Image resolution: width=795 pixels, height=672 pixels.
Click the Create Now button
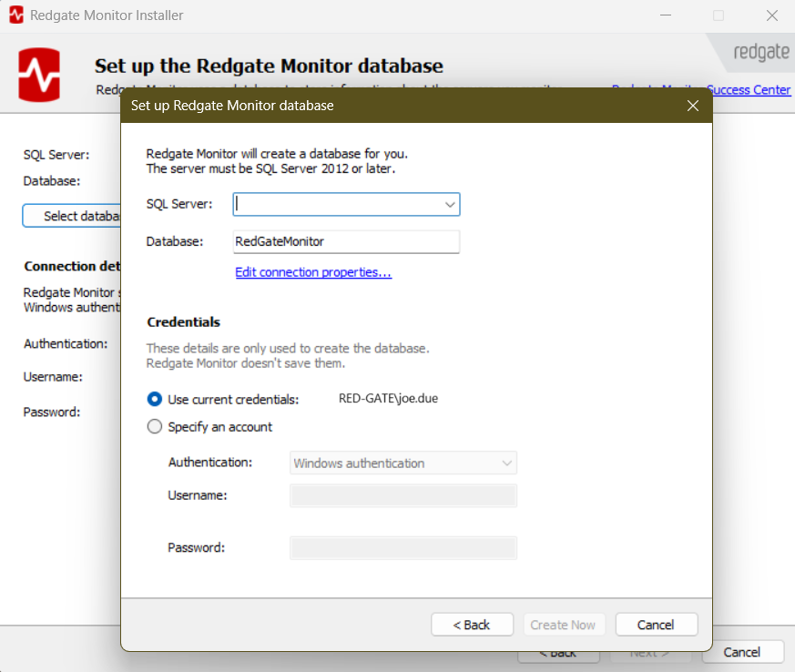pyautogui.click(x=563, y=625)
